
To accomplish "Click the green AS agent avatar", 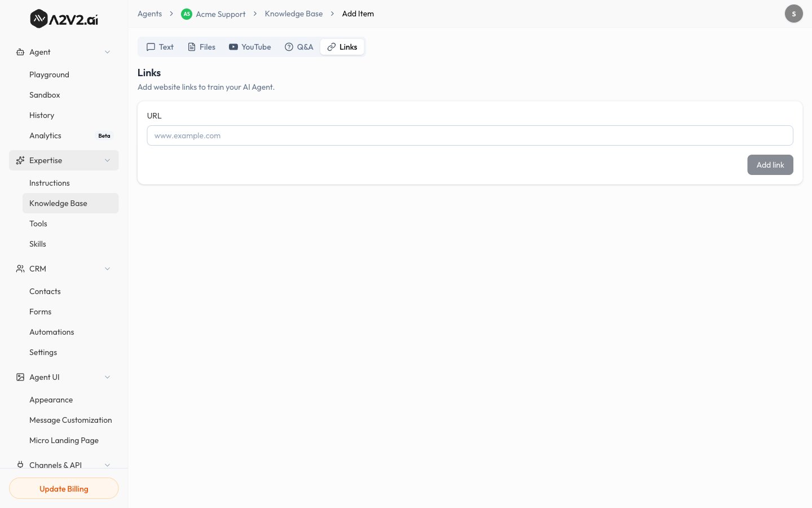I will click(187, 14).
